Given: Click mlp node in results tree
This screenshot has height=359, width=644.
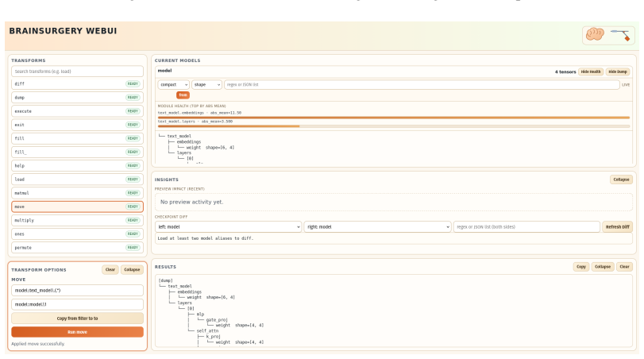Looking at the screenshot, I should [200, 315].
